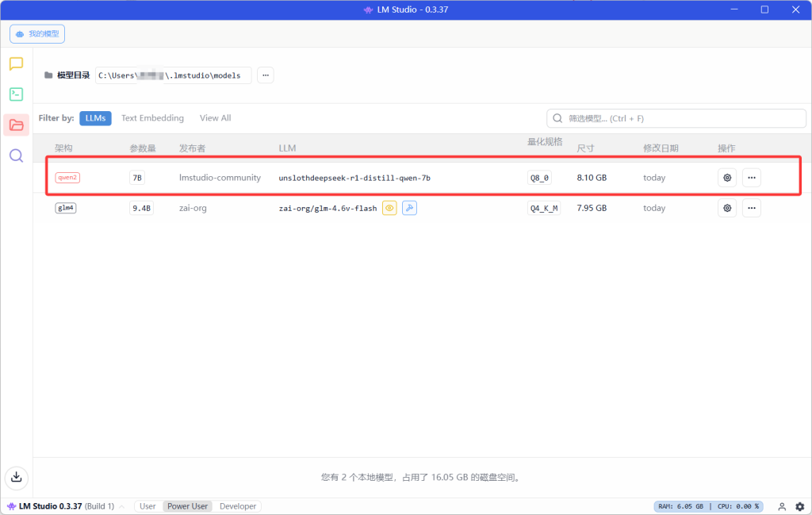
Task: Open settings gear for the glm4 model
Action: click(x=726, y=208)
